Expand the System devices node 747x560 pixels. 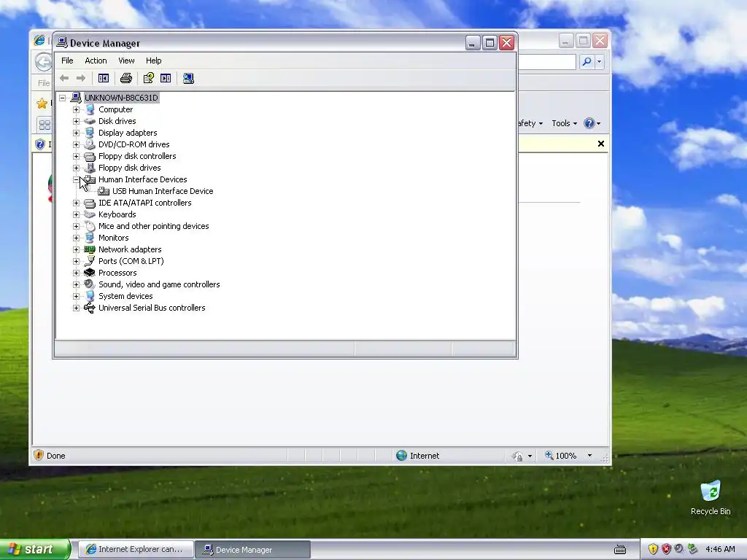click(76, 296)
